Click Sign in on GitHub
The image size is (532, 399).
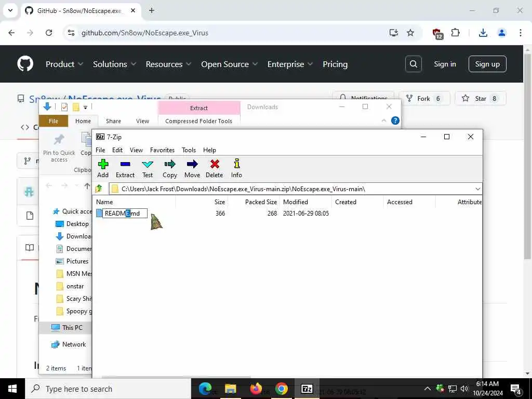(x=445, y=64)
